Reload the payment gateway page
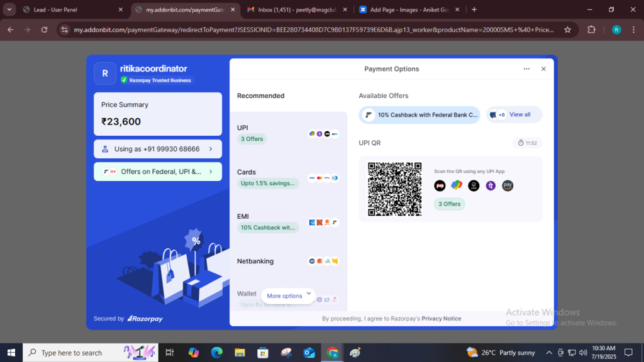 (x=45, y=30)
